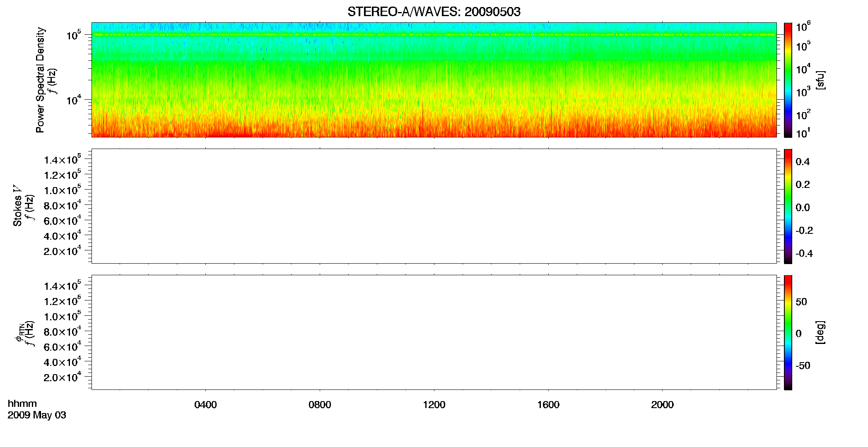This screenshot has width=868, height=447.
Task: Click the Stokes V axis label
Action: point(17,206)
